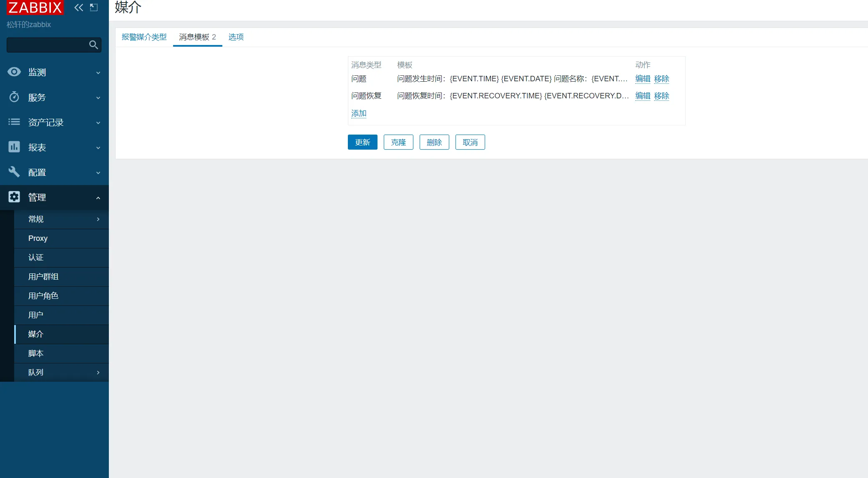Image resolution: width=868 pixels, height=478 pixels.
Task: Focus the sidebar search input field
Action: tap(46, 45)
